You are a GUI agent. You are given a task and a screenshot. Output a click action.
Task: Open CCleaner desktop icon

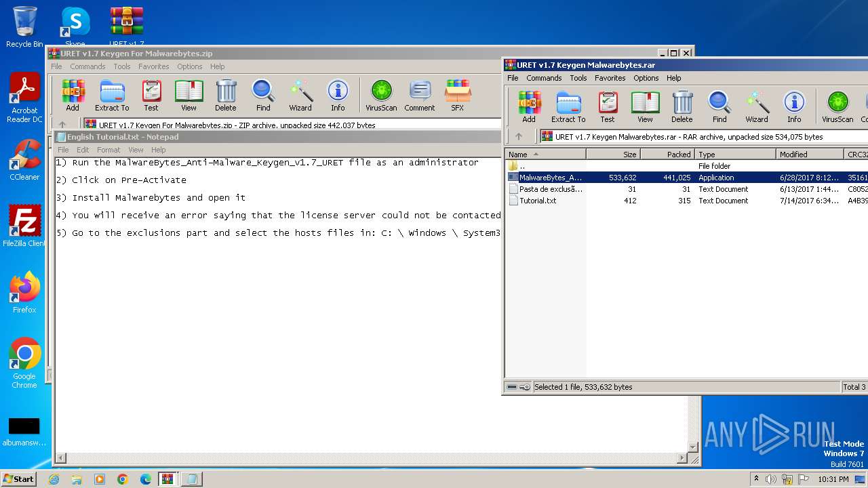click(24, 160)
